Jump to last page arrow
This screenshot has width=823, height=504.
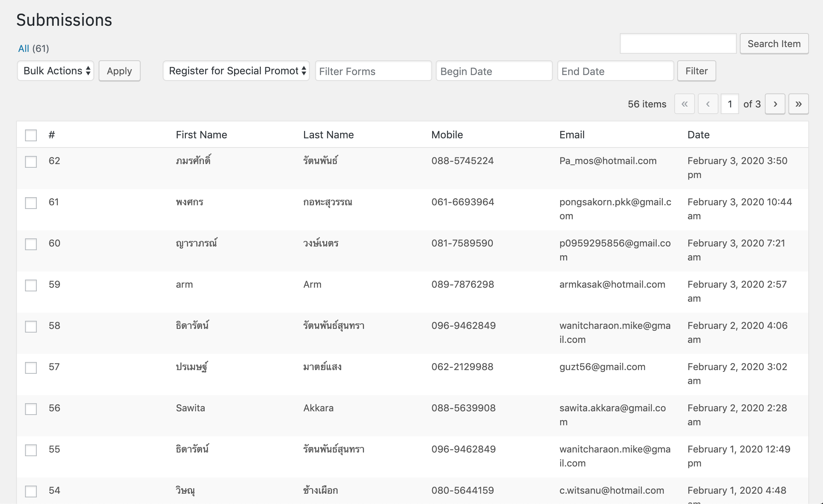pos(798,104)
